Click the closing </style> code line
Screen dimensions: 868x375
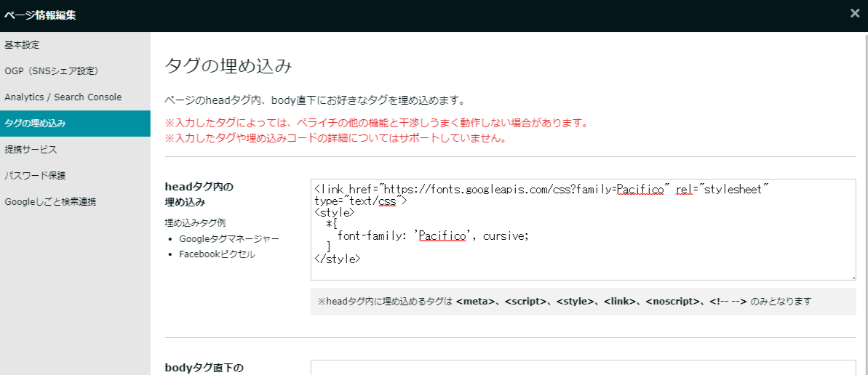[x=338, y=258]
